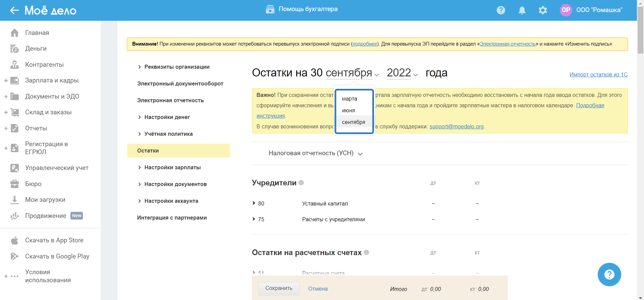Open the Деньги section icon

coord(14,49)
